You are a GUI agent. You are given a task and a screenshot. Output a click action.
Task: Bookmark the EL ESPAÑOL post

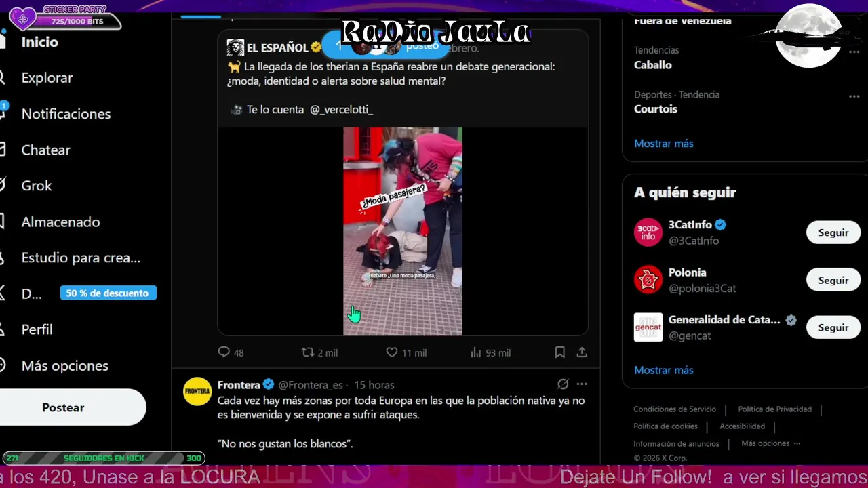coord(559,352)
